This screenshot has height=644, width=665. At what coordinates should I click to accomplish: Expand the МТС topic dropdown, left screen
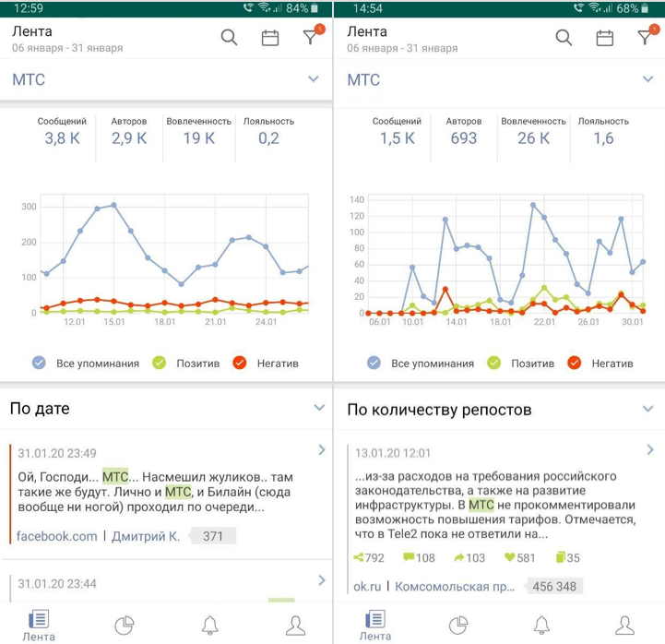tap(313, 79)
